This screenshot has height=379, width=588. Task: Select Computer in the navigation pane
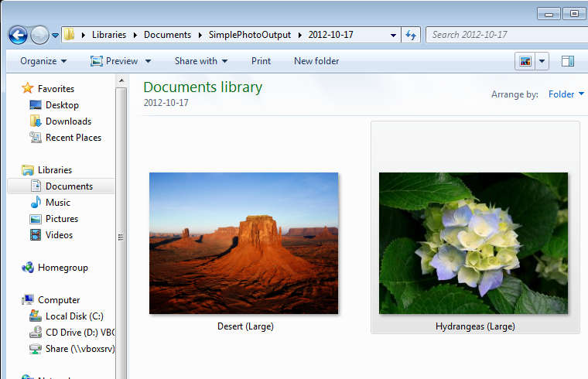pos(59,300)
